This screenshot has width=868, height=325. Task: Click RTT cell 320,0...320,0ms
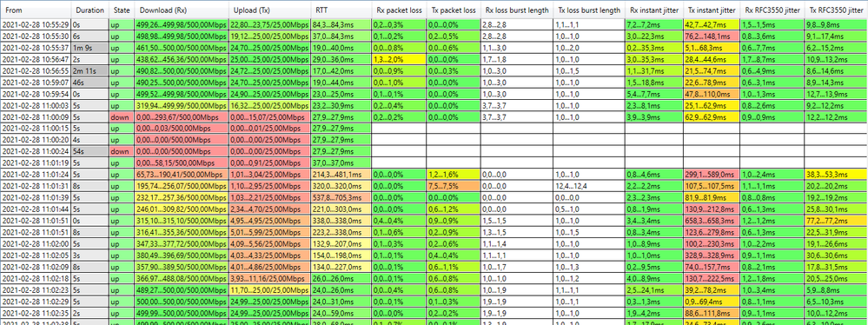tap(341, 187)
